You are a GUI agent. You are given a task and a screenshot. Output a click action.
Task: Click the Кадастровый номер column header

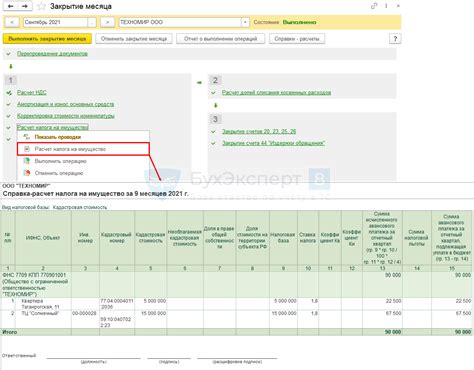(x=117, y=238)
